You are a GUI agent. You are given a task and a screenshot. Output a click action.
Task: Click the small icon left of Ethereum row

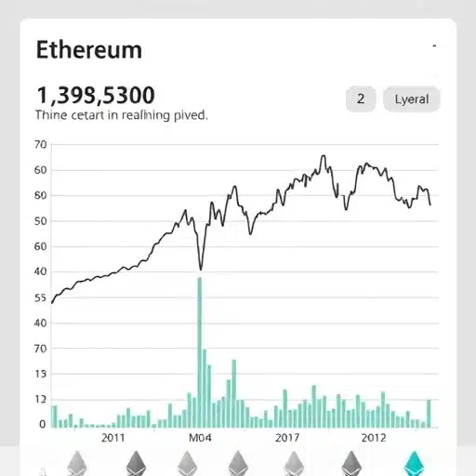44,471
